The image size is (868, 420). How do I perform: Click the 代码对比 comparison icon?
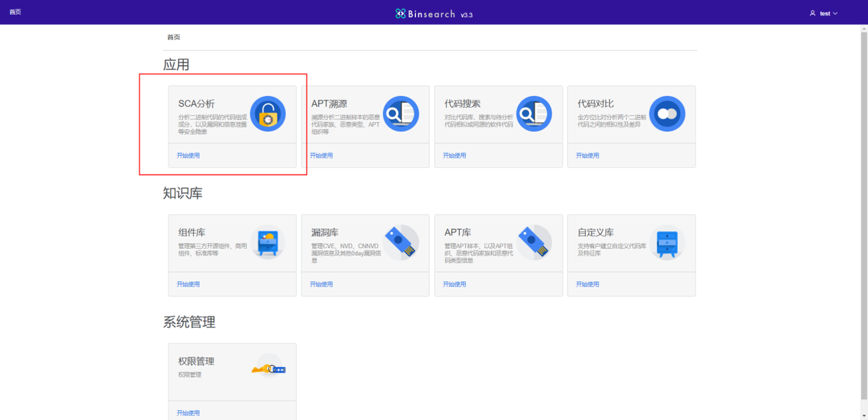pos(667,113)
